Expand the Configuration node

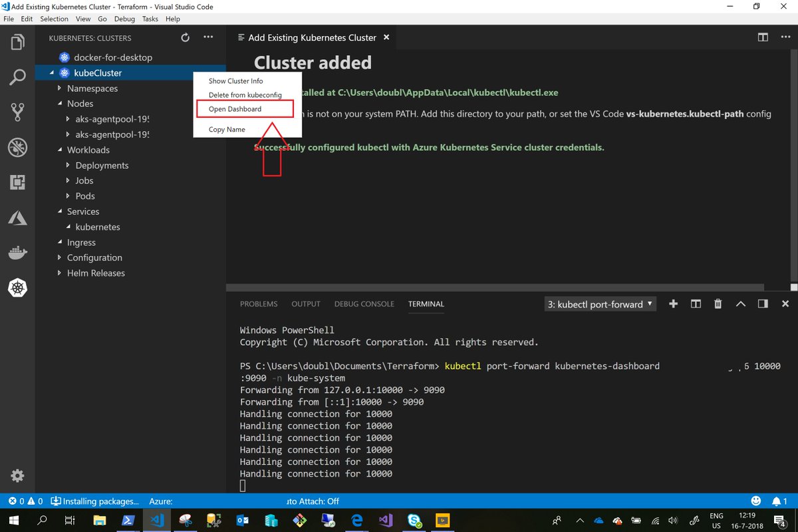94,258
